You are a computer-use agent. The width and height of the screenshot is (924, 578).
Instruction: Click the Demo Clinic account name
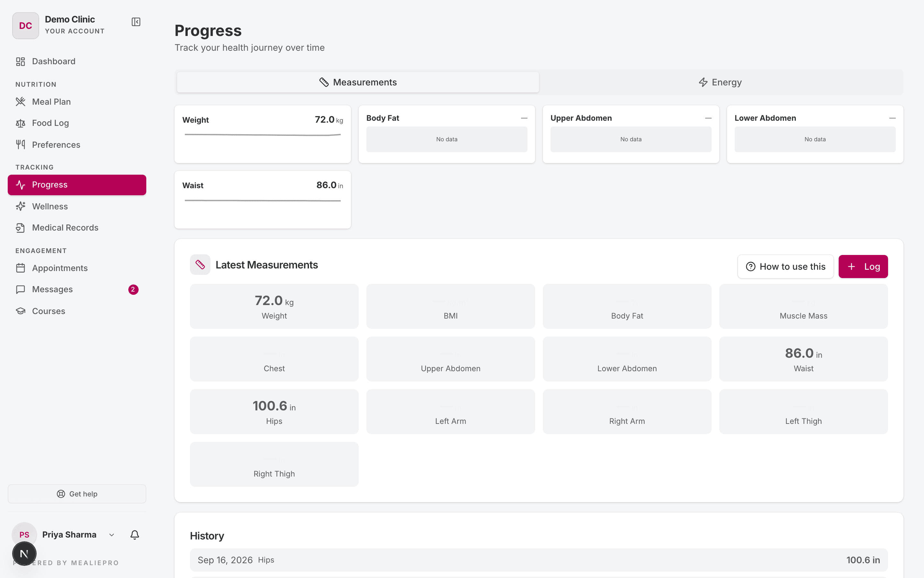(x=70, y=19)
